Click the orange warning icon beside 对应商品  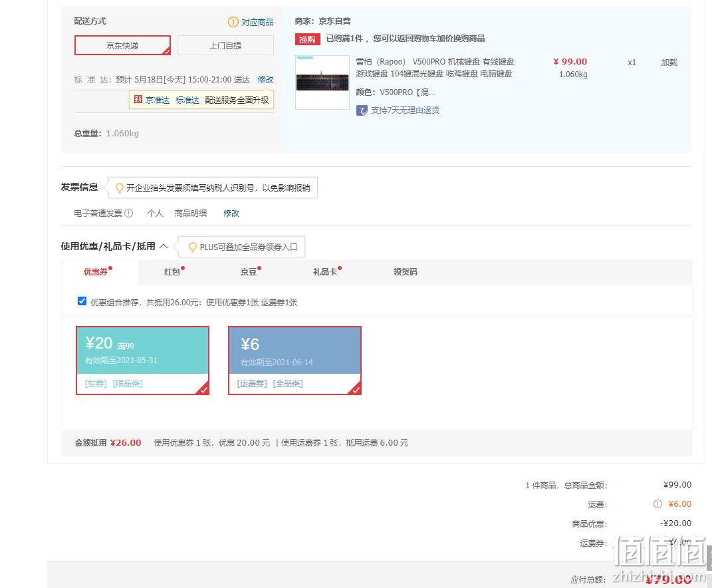coord(233,22)
